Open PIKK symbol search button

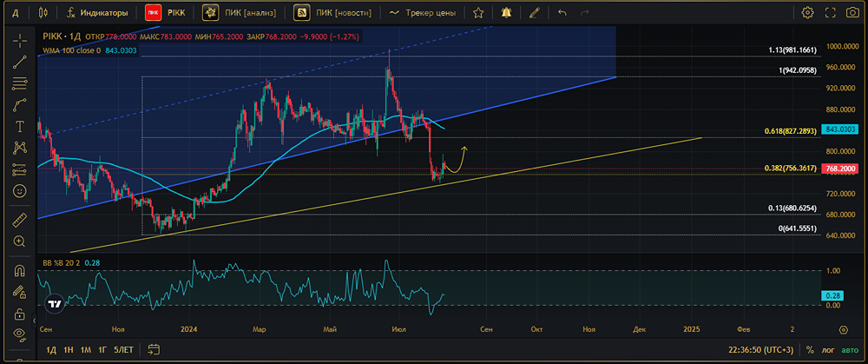coord(165,12)
